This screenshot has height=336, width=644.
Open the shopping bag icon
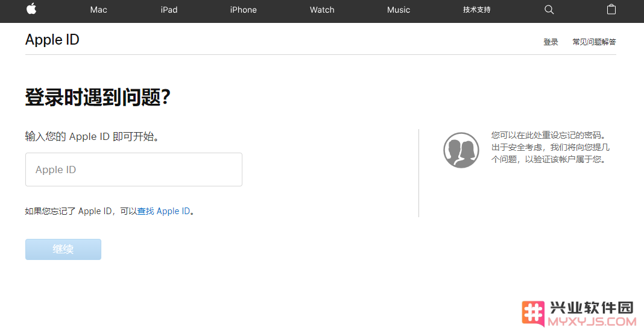pos(611,9)
